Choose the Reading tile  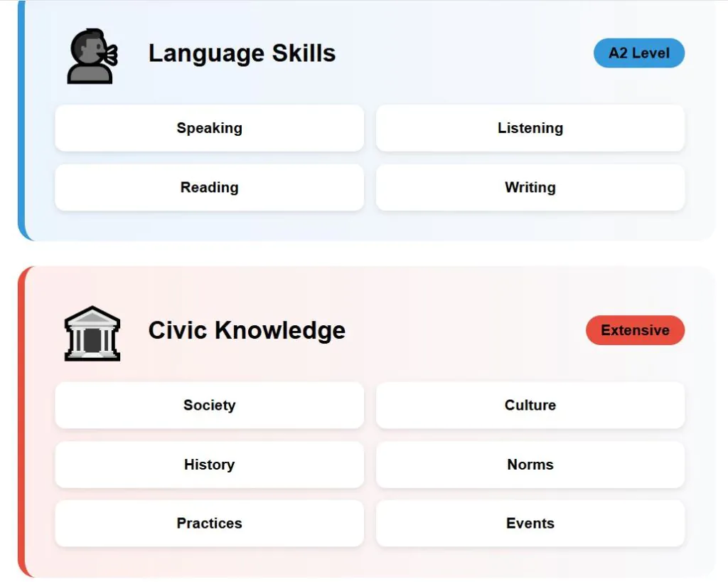tap(209, 188)
